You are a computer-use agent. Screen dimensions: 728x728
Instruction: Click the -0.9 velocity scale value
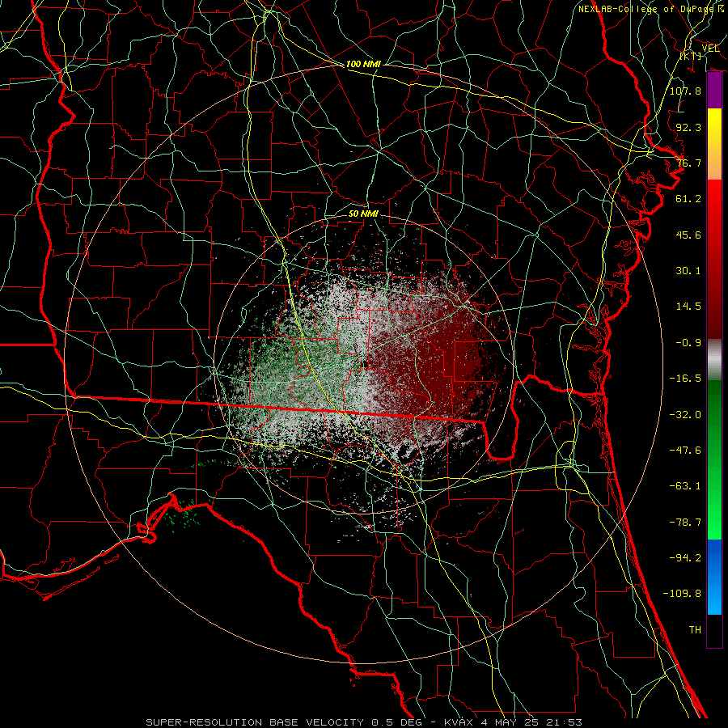(688, 343)
